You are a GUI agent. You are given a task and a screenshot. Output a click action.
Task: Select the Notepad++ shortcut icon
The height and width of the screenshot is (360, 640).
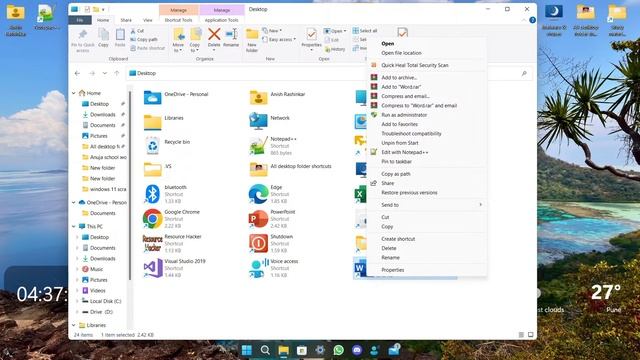pyautogui.click(x=258, y=146)
